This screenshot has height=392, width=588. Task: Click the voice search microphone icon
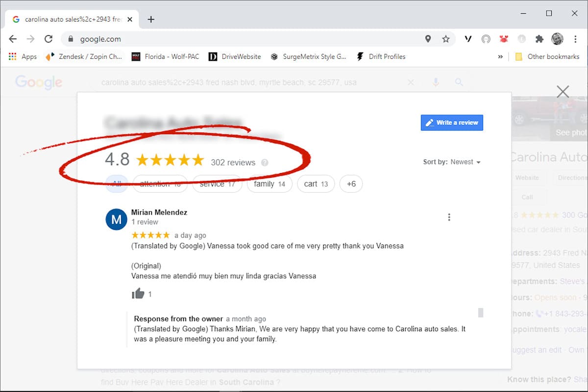point(436,82)
